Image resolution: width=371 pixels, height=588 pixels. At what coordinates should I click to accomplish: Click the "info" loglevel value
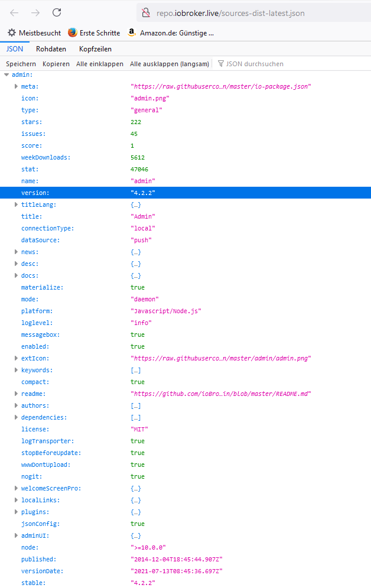[x=141, y=323]
